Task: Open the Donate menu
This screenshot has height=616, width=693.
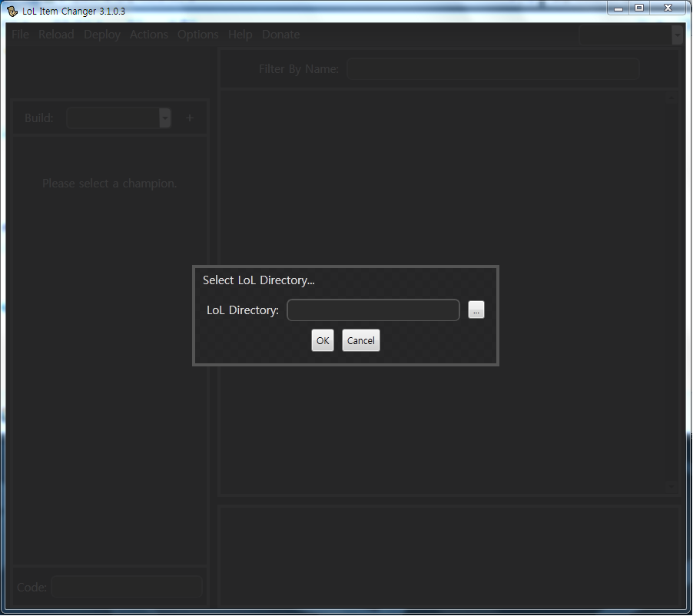Action: coord(280,35)
